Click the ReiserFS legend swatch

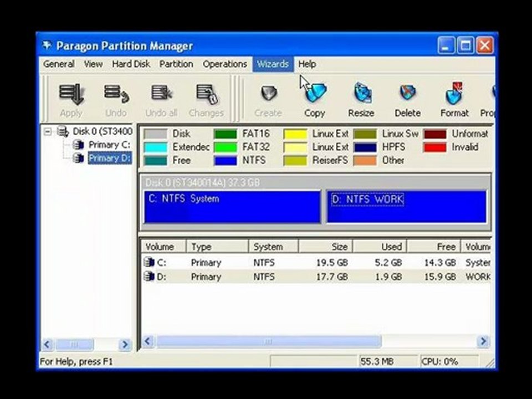295,161
